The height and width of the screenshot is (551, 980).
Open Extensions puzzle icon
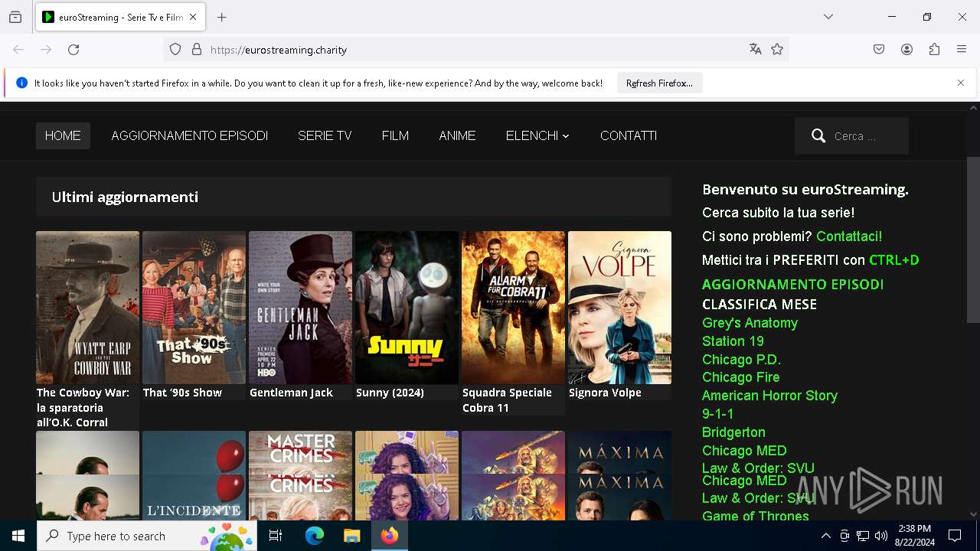(934, 50)
